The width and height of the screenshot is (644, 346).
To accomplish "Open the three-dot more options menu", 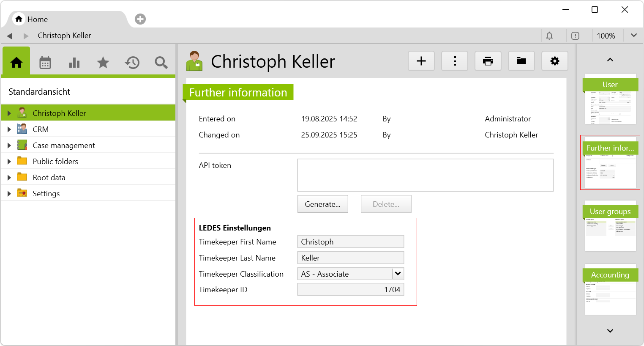I will 455,61.
